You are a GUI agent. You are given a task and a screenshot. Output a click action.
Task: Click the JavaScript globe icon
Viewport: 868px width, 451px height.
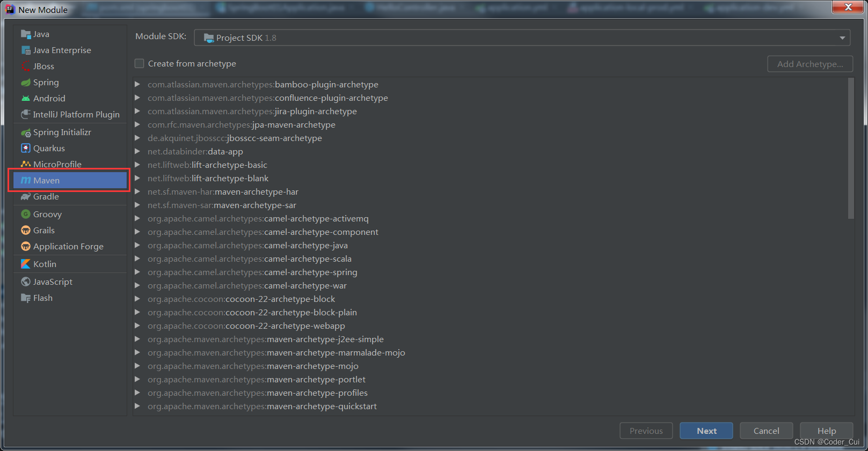tap(26, 282)
